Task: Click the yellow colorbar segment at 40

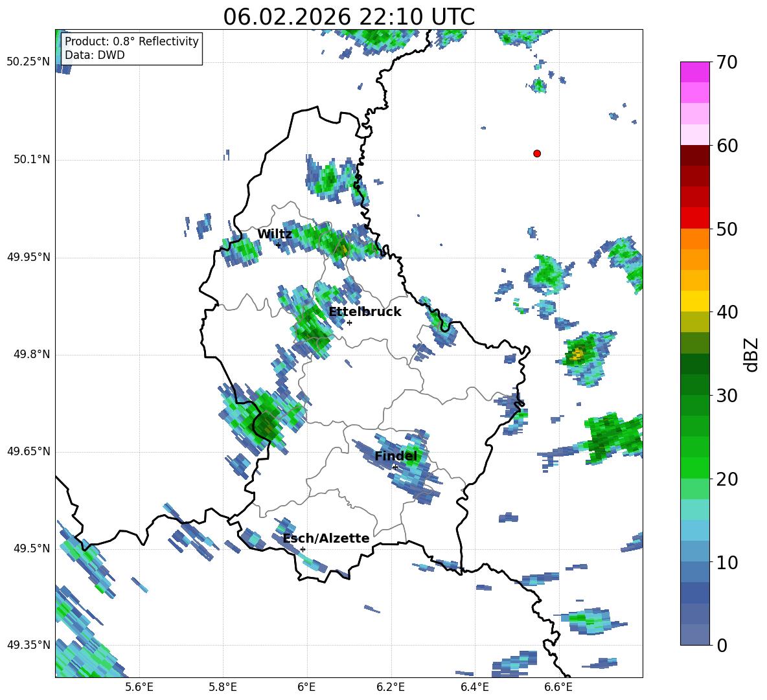Action: click(695, 301)
